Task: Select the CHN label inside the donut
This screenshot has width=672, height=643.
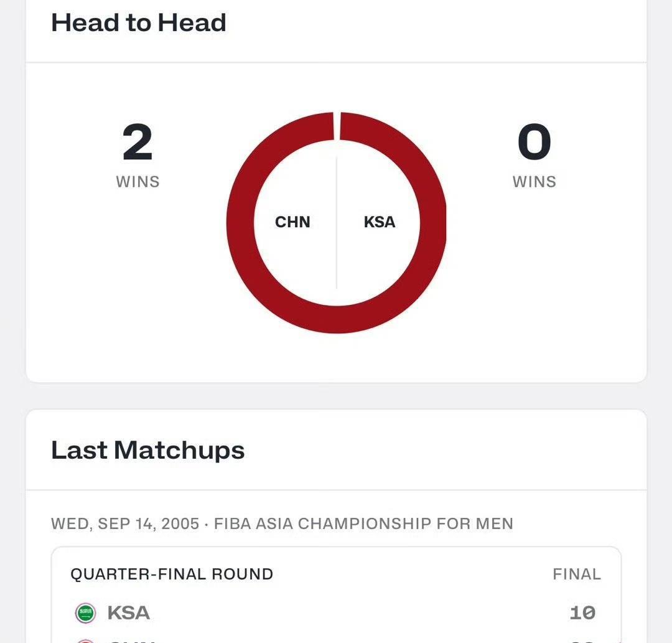Action: pyautogui.click(x=292, y=222)
